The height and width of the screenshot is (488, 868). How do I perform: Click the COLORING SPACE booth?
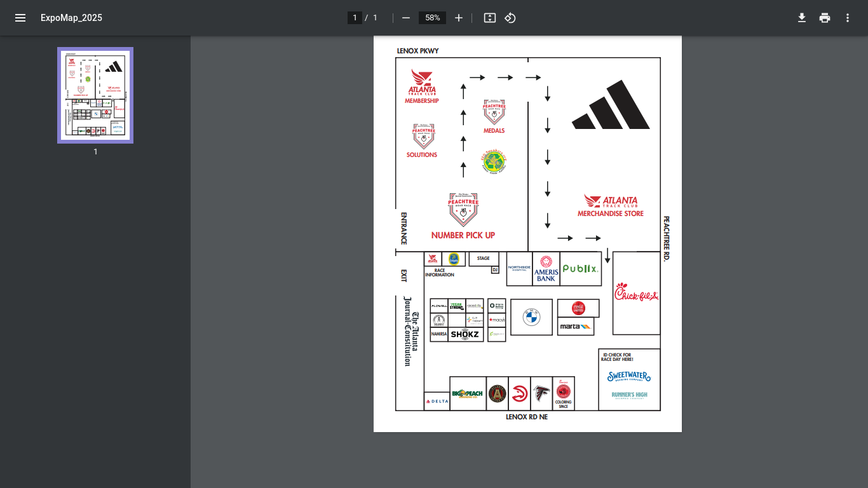pyautogui.click(x=564, y=393)
